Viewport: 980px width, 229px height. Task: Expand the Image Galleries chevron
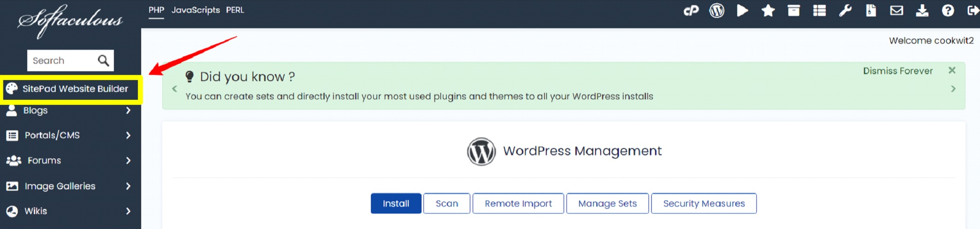pos(128,186)
